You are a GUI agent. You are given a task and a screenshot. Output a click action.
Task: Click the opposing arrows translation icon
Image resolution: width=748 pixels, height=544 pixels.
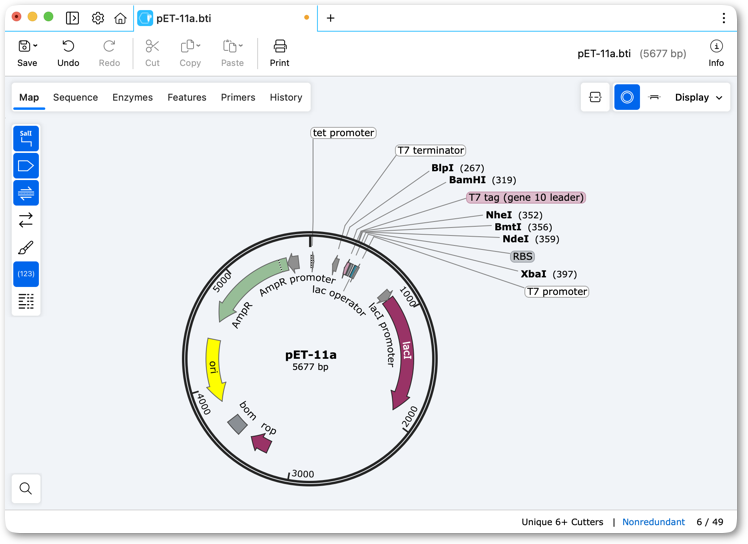tap(26, 220)
